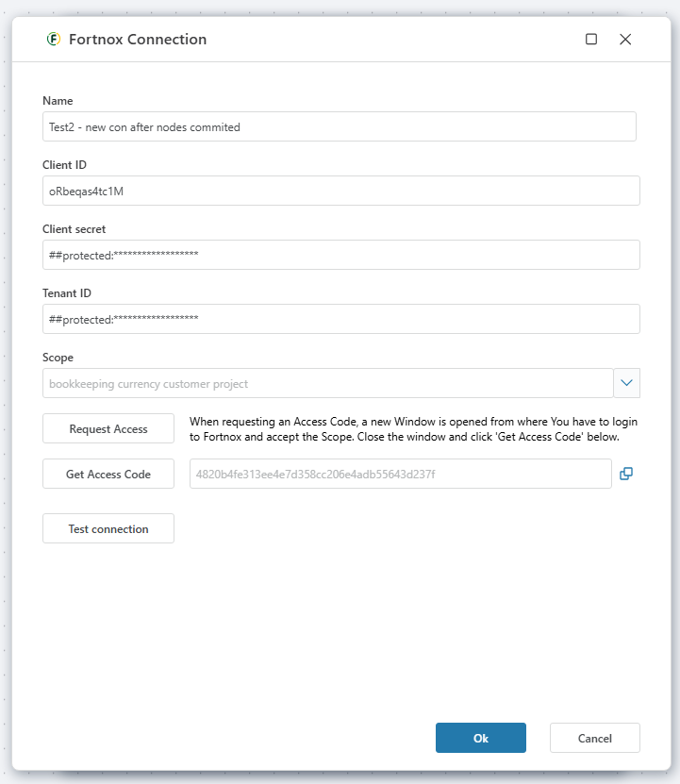This screenshot has width=680, height=784.
Task: Click inside the Client ID text box
Action: pos(340,191)
